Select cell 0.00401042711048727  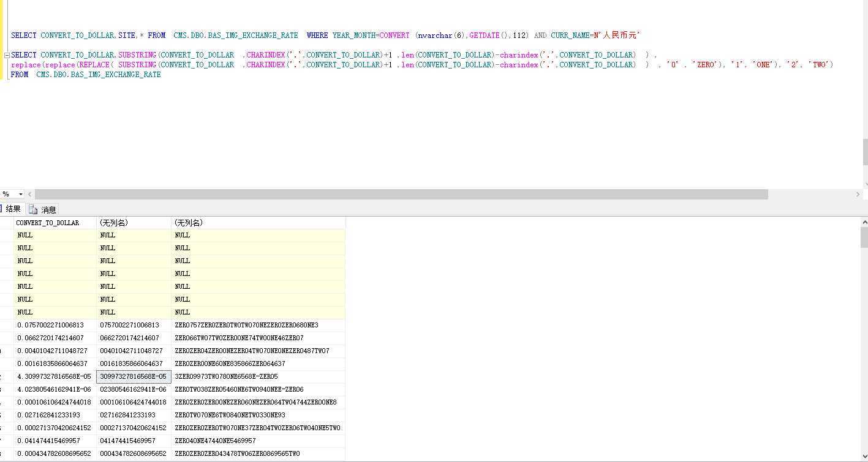tap(55, 351)
